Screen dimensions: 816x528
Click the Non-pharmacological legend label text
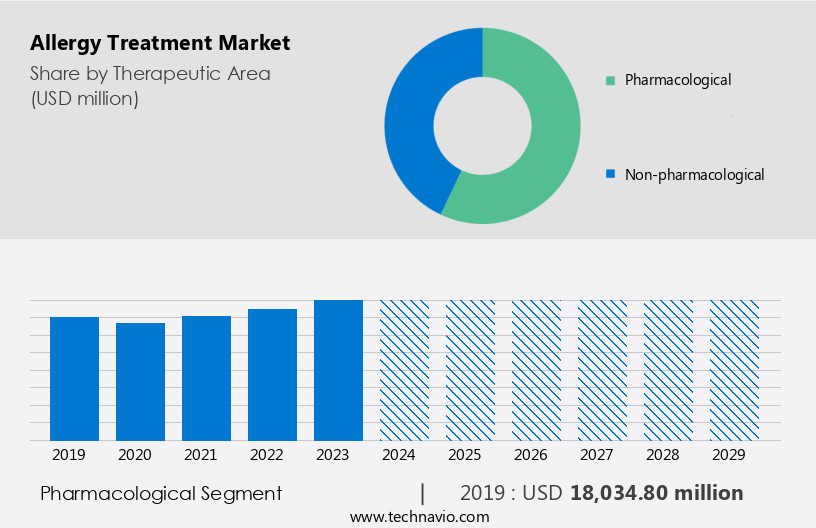click(694, 175)
